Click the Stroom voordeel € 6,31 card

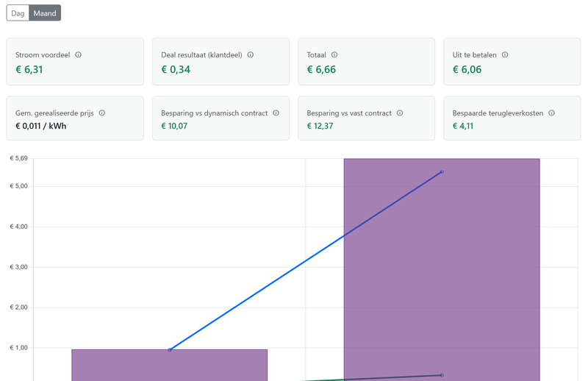[74, 62]
